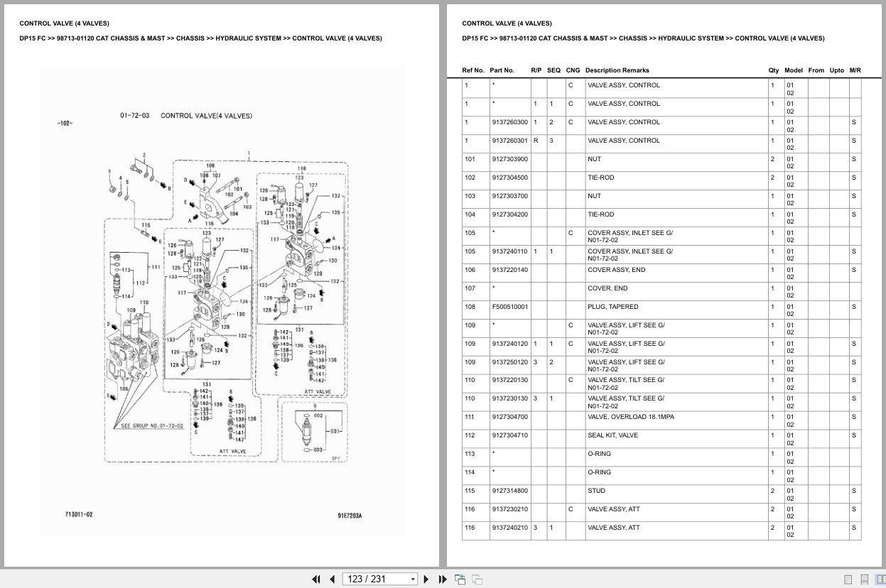Screen dimensions: 886x588
Task: Go to the previous page
Action: point(332,579)
